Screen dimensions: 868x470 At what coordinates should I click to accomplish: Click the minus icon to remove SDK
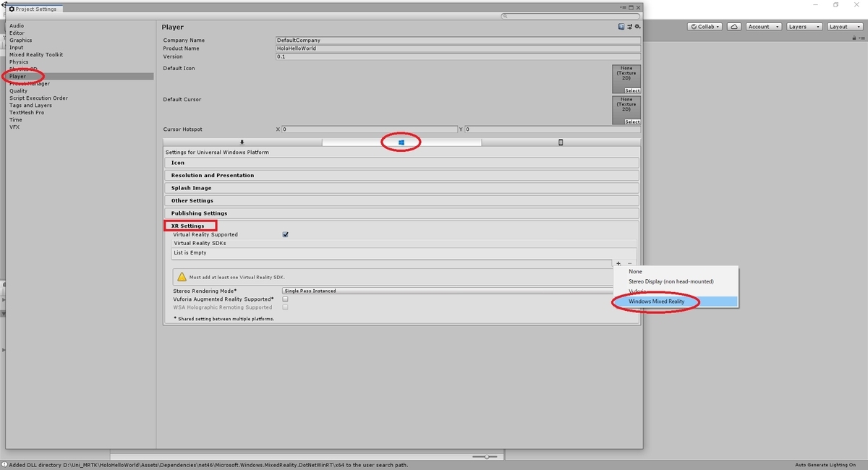pyautogui.click(x=629, y=263)
